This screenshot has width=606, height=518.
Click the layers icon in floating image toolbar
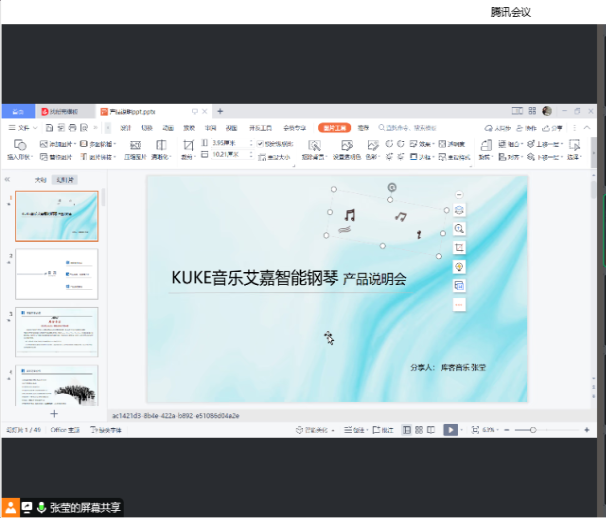(x=459, y=210)
